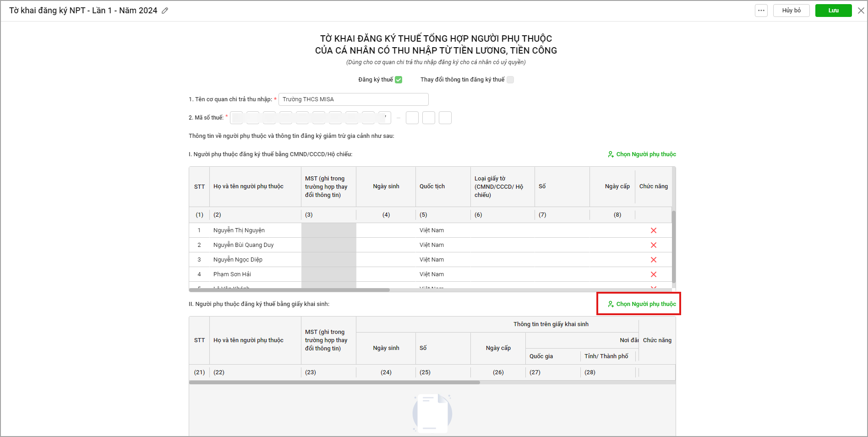Remove Phạm Sơn Hải with red X

coord(653,274)
